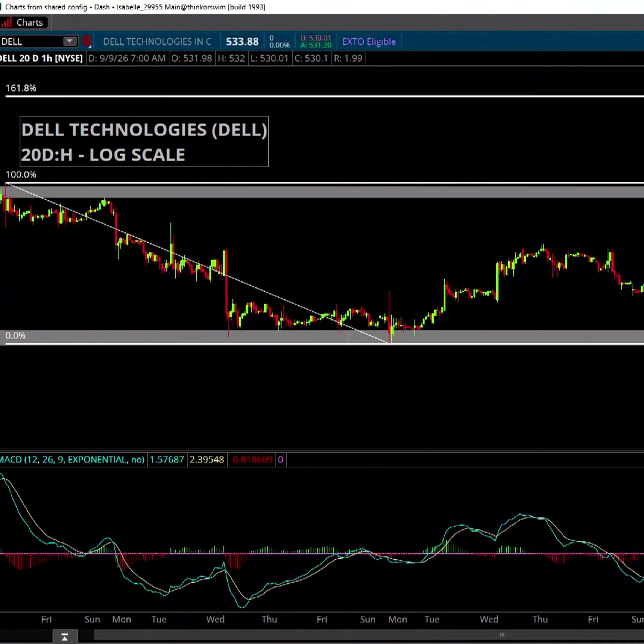Click the 0.00% net change value
This screenshot has height=644, width=644.
point(279,45)
